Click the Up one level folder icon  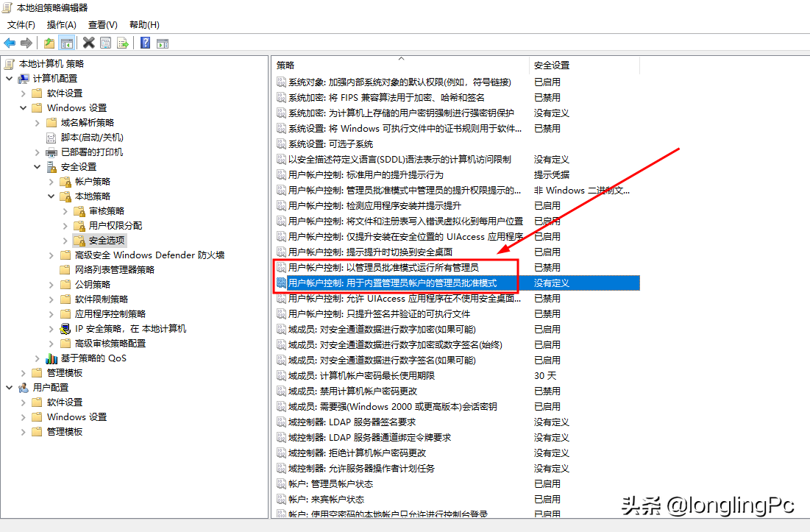pyautogui.click(x=49, y=43)
